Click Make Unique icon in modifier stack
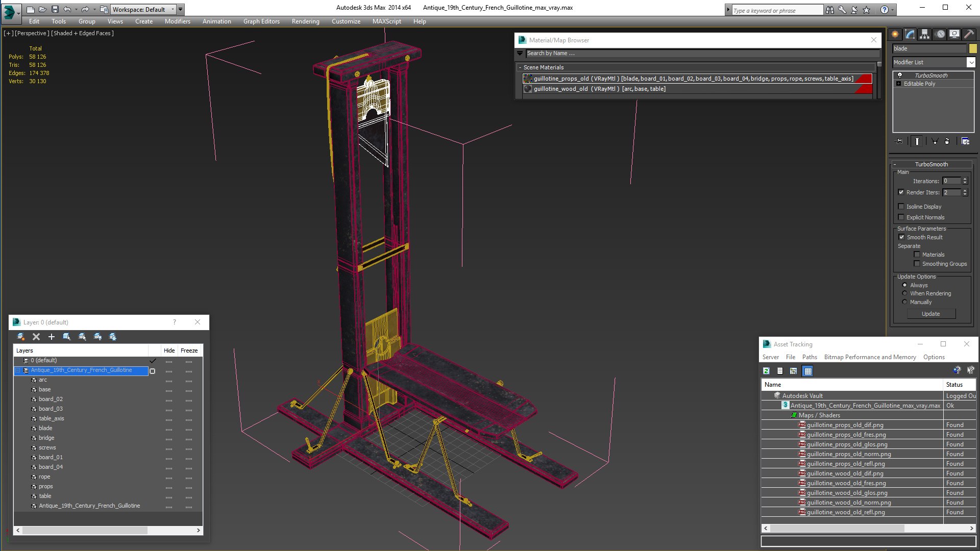This screenshot has height=551, width=980. click(x=935, y=141)
